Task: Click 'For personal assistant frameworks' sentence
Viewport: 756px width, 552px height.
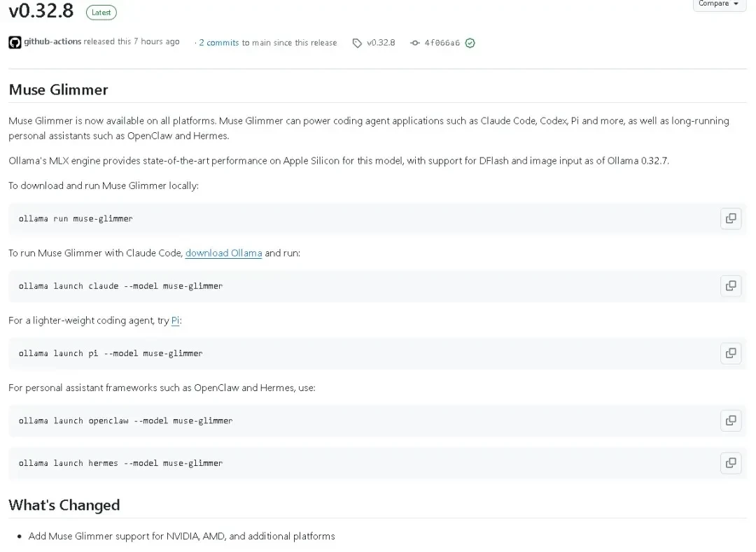Action: 162,388
